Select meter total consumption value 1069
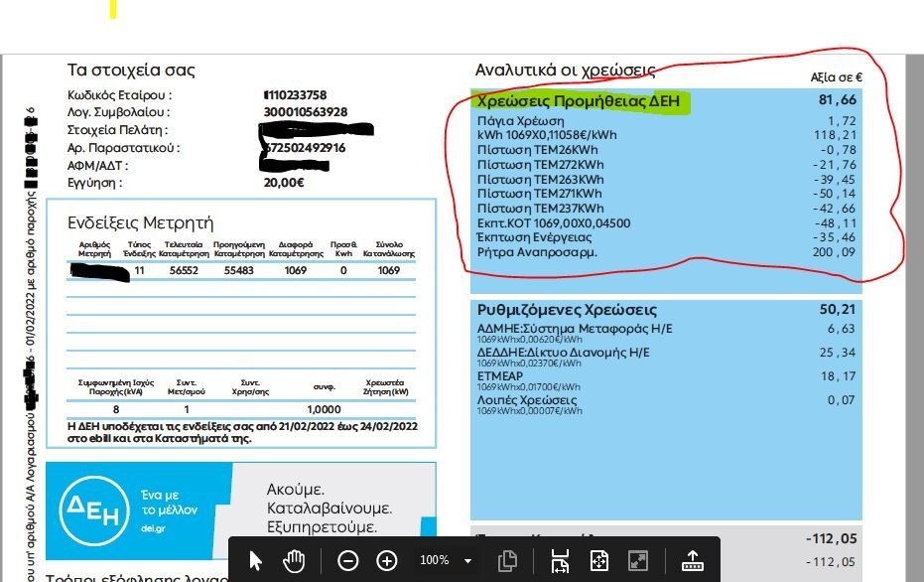 389,270
